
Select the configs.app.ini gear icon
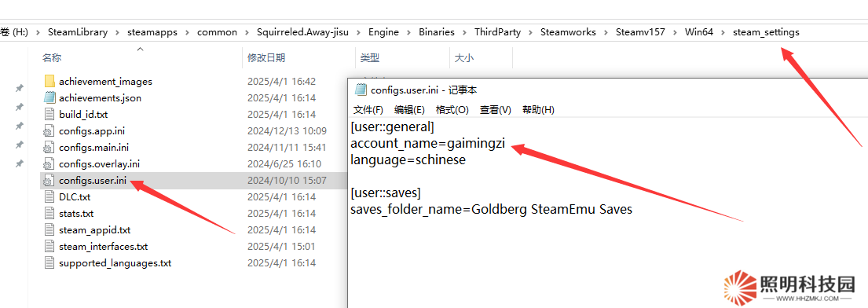(x=49, y=131)
